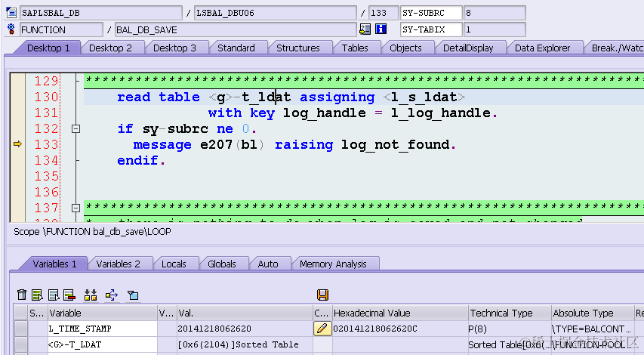Click the blue info icon beside BAL_DB_SAVE
Viewport: 644px width, 355px height.
[381, 29]
